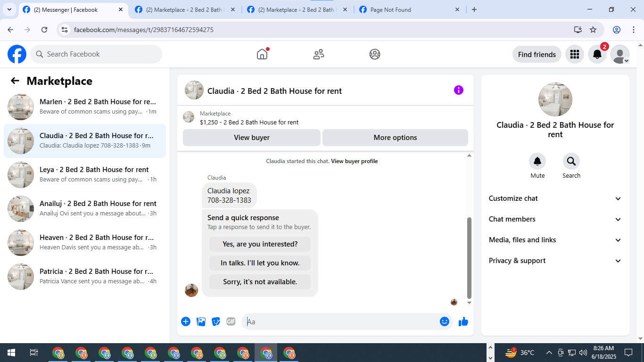Open the Leya conversation
The height and width of the screenshot is (362, 644).
[85, 175]
